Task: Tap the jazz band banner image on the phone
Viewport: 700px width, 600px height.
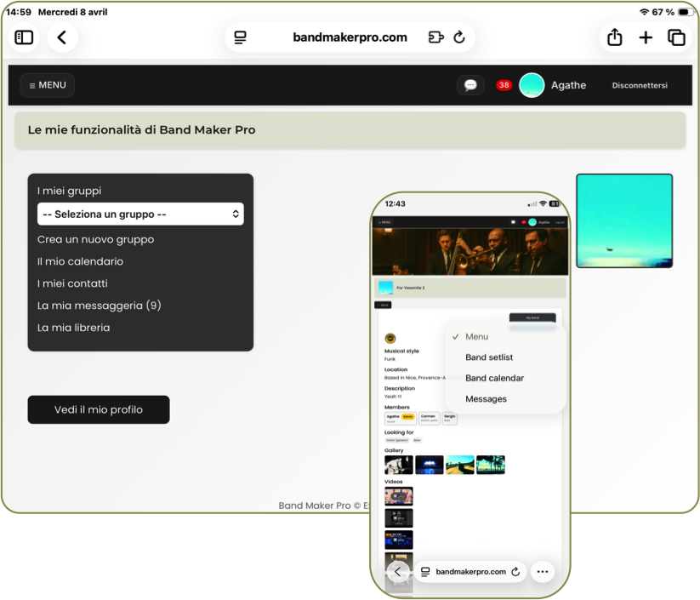Action: (470, 252)
